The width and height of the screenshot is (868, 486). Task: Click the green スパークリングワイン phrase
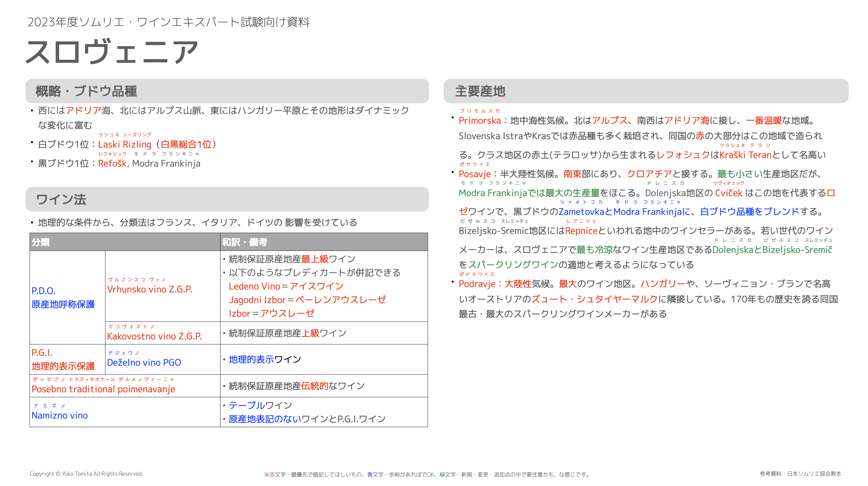(513, 264)
